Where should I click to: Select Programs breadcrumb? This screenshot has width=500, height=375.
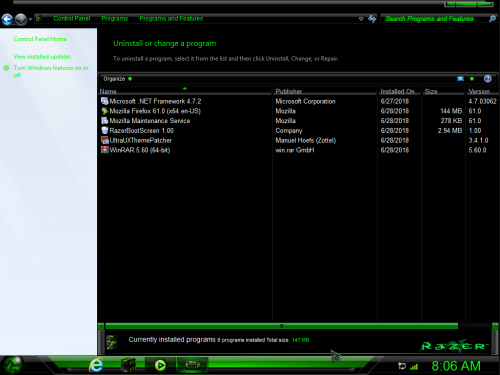point(115,18)
